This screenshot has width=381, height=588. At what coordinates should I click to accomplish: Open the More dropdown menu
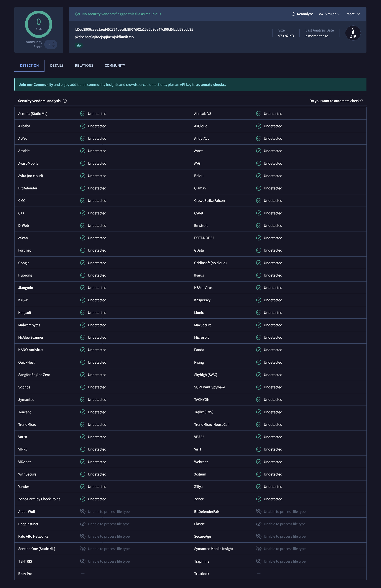(x=353, y=14)
